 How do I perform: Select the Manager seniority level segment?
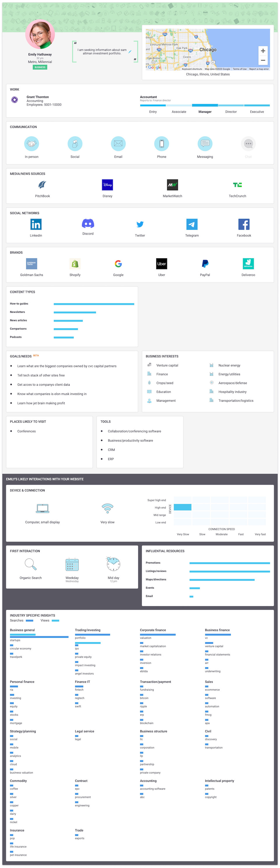pyautogui.click(x=205, y=105)
